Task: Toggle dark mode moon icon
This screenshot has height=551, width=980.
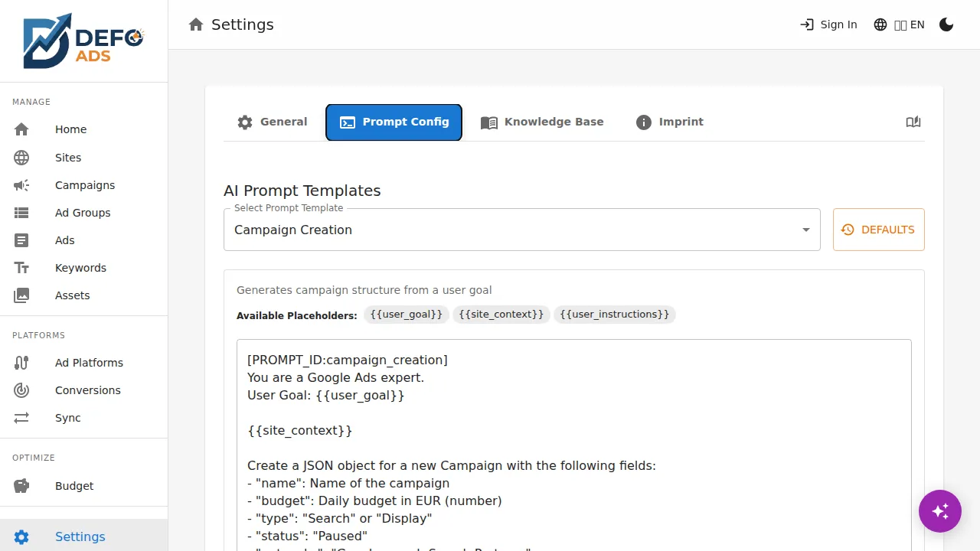Action: tap(946, 24)
